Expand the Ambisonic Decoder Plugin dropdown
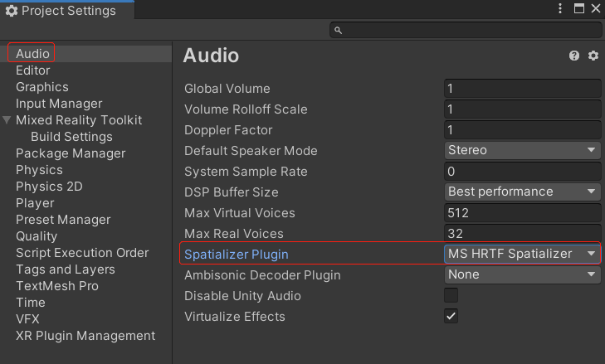605x364 pixels. coord(522,274)
